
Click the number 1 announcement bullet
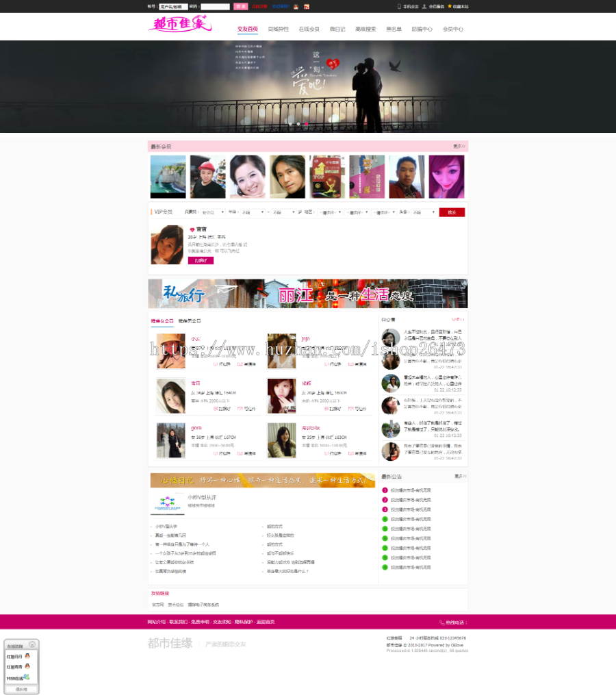tap(385, 490)
